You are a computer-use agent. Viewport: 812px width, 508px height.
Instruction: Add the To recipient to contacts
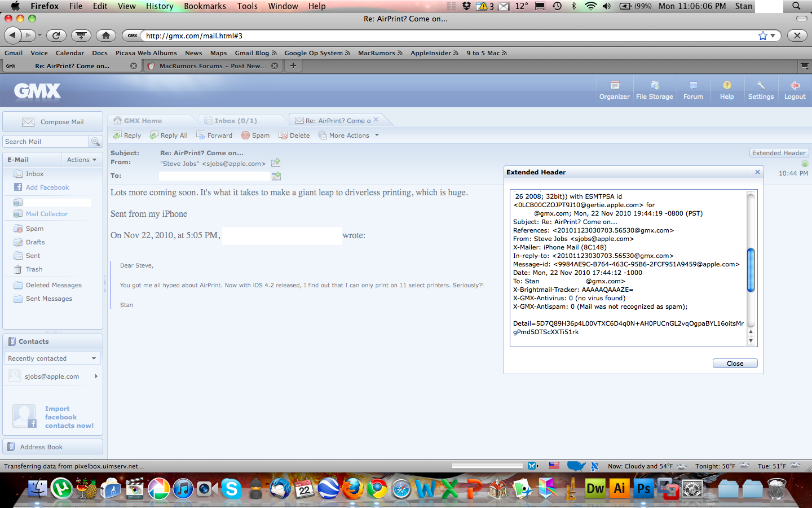tap(276, 176)
